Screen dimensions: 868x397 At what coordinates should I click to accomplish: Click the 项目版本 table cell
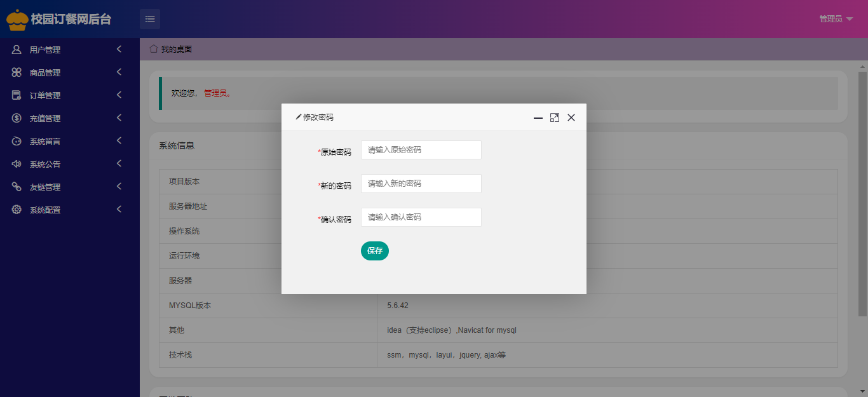click(268, 182)
